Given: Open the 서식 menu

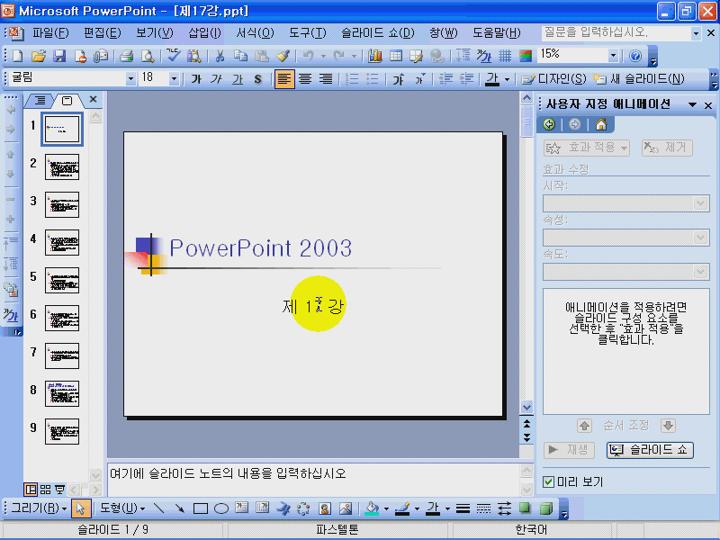Looking at the screenshot, I should click(255, 33).
